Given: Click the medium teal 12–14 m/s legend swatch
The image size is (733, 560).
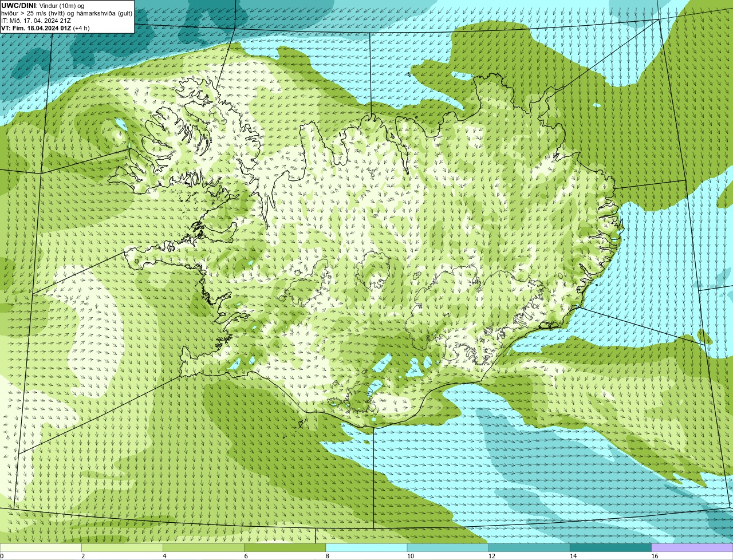Looking at the screenshot, I should coord(529,548).
